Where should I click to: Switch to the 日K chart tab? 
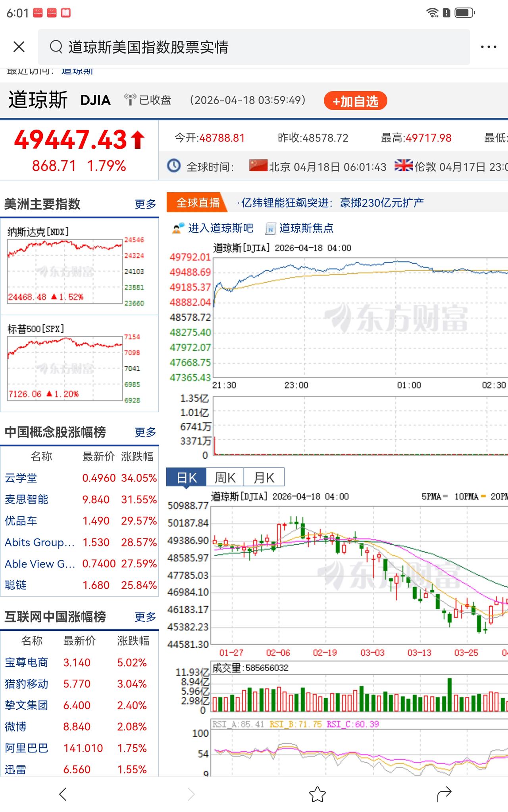[186, 477]
